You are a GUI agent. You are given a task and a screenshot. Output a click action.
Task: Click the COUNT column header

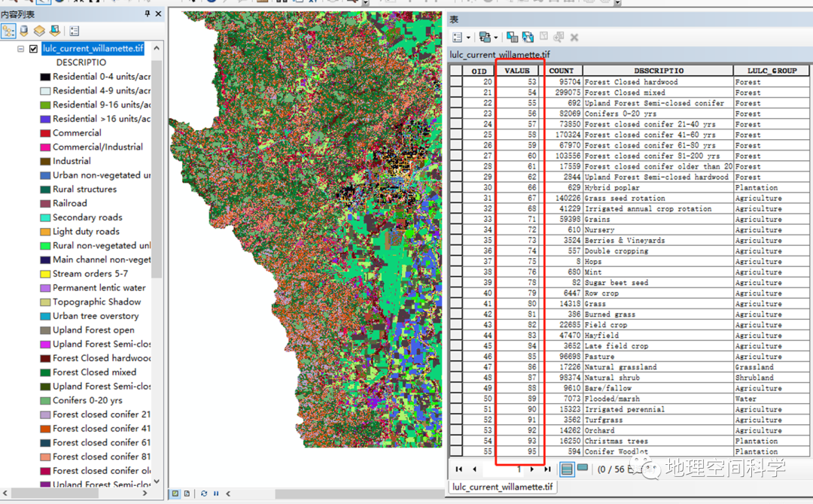(x=562, y=71)
